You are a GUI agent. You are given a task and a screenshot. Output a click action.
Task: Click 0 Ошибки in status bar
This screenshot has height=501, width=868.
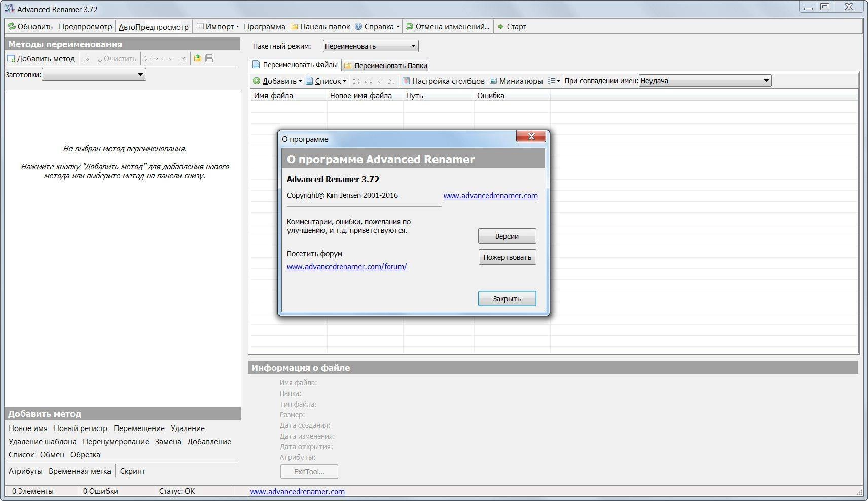[100, 491]
